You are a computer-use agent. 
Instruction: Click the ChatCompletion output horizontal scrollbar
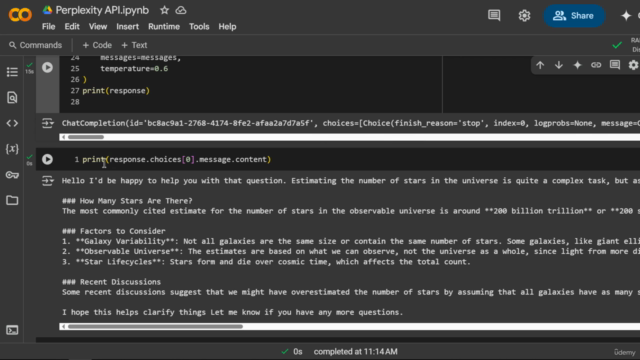click(x=86, y=137)
